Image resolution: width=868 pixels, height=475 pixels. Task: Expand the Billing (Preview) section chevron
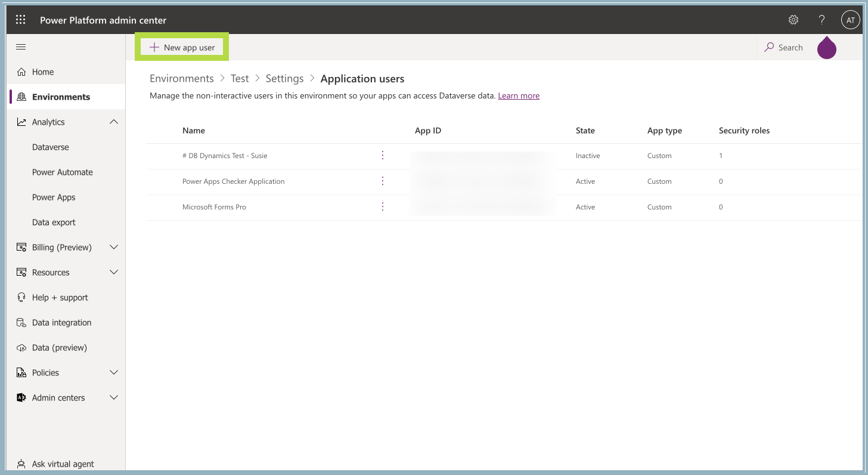[114, 247]
